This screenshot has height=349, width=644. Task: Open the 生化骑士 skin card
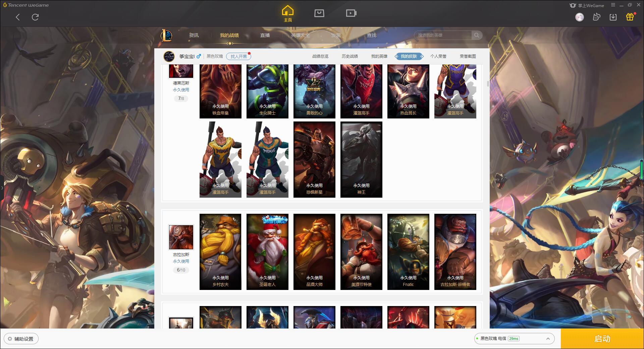tap(267, 91)
